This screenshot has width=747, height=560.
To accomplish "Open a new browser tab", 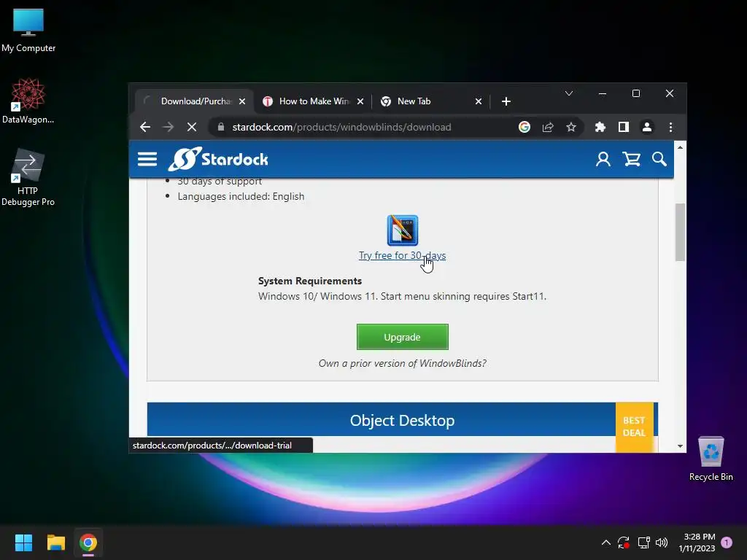I will point(506,101).
